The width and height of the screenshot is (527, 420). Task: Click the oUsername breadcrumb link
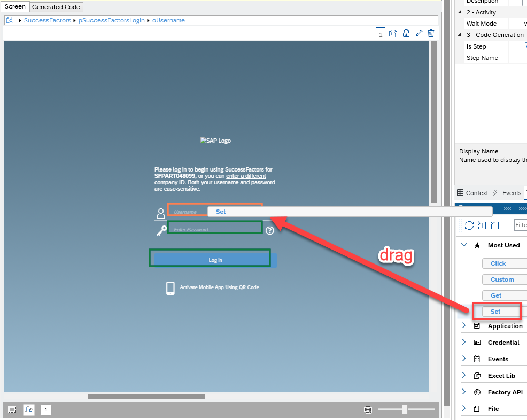point(168,20)
